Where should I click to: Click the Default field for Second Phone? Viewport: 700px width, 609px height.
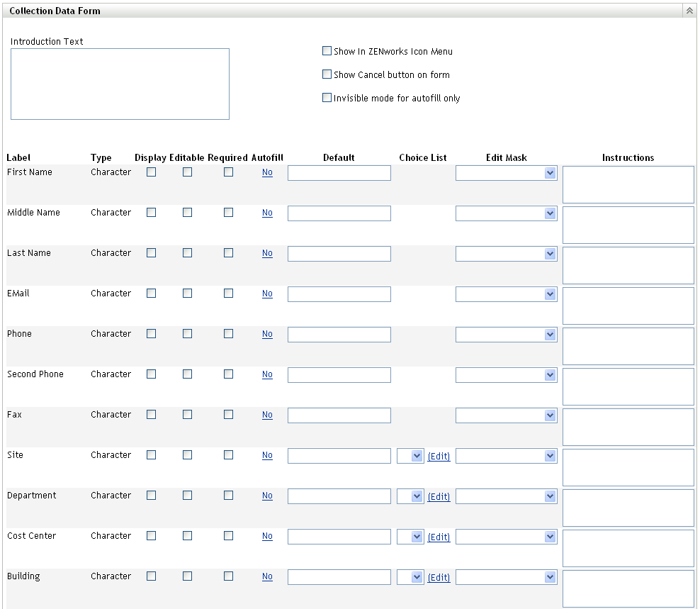[x=339, y=375]
